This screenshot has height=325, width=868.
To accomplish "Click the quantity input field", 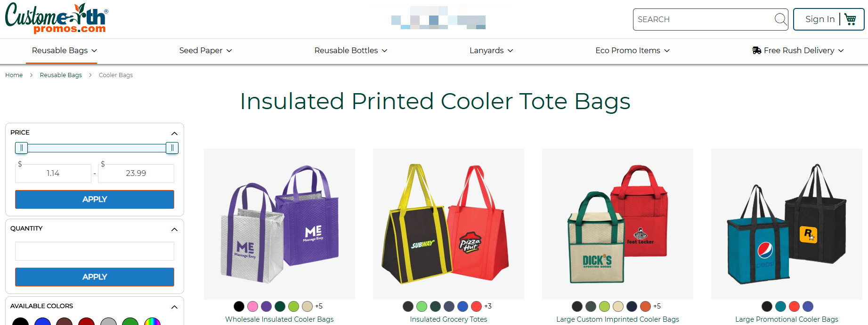I will click(95, 251).
